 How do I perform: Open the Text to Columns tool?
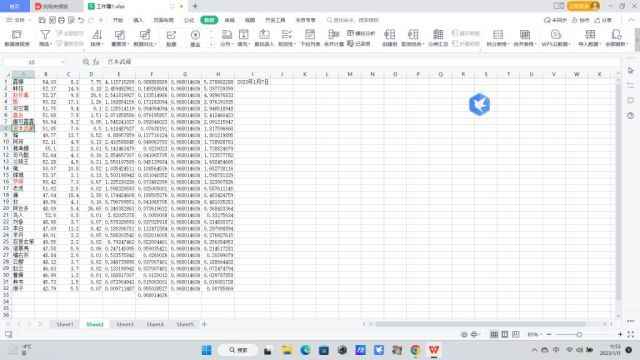point(226,38)
